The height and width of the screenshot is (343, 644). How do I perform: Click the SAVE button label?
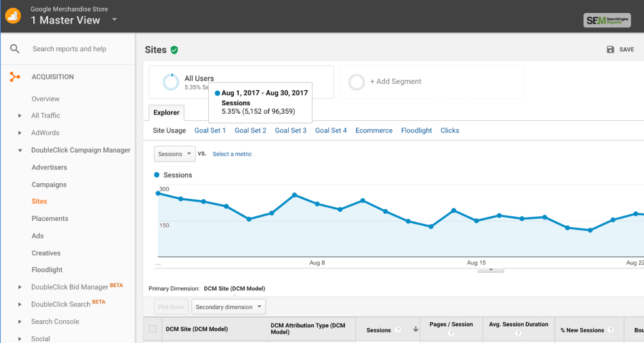[626, 49]
